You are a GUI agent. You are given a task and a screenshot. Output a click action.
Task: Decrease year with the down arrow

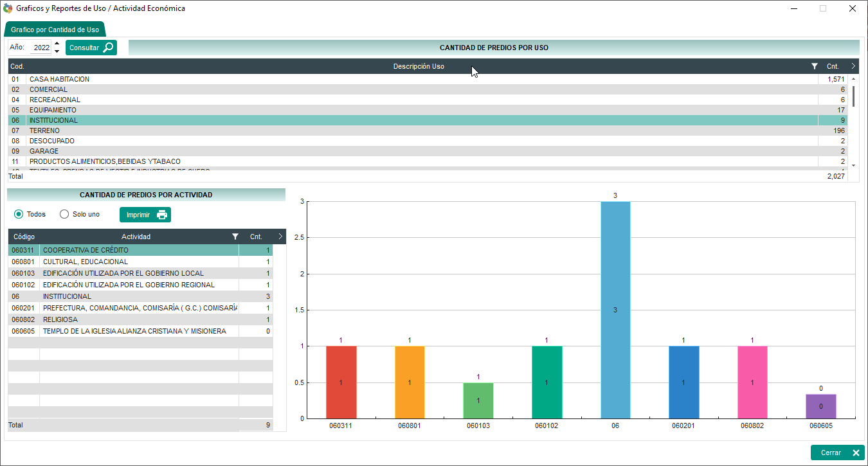point(57,51)
